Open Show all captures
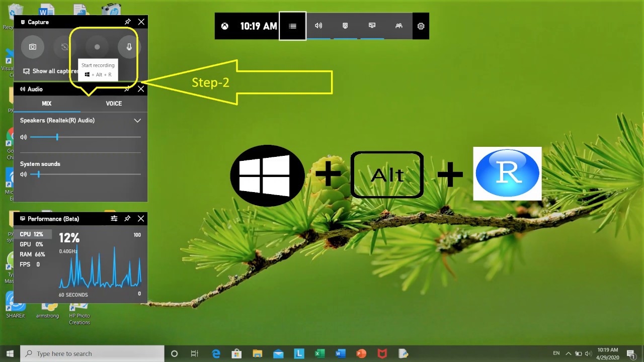This screenshot has width=644, height=362. click(x=51, y=71)
